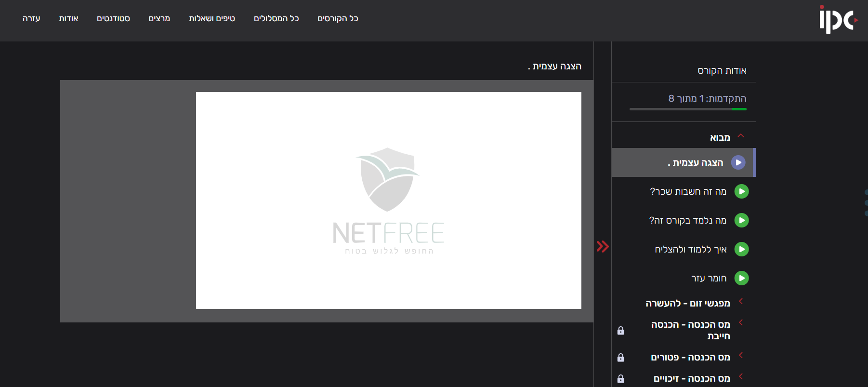Screen dimensions: 868x387
Task: Click the lock icon for מס הכנסה - הכנסה חייבת
Action: point(621,331)
